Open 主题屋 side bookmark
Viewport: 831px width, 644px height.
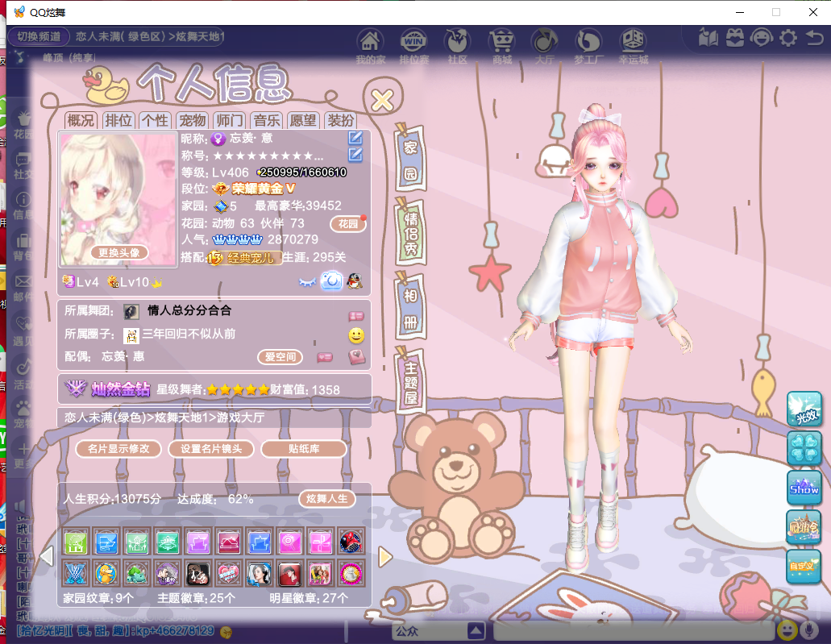[411, 381]
